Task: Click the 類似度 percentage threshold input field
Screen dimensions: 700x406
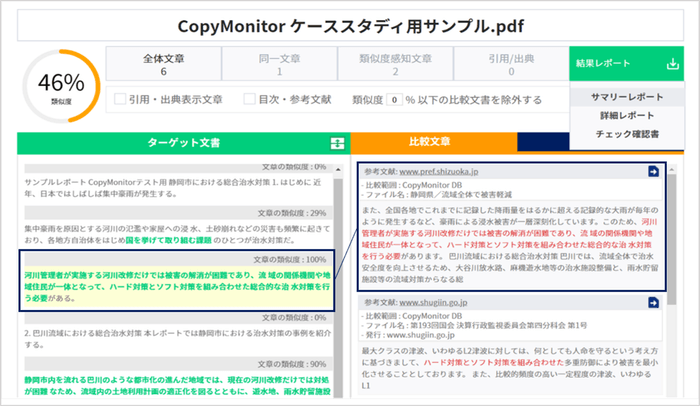Action: click(x=395, y=100)
